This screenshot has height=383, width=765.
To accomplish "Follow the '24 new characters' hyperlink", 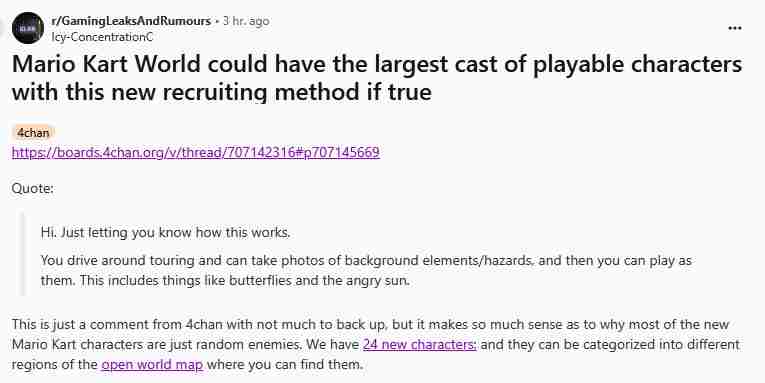I will click(420, 344).
